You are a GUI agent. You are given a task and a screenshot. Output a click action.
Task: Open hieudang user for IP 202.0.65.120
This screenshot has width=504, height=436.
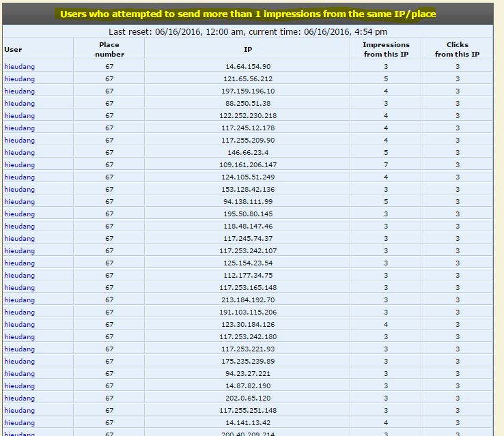(19, 398)
